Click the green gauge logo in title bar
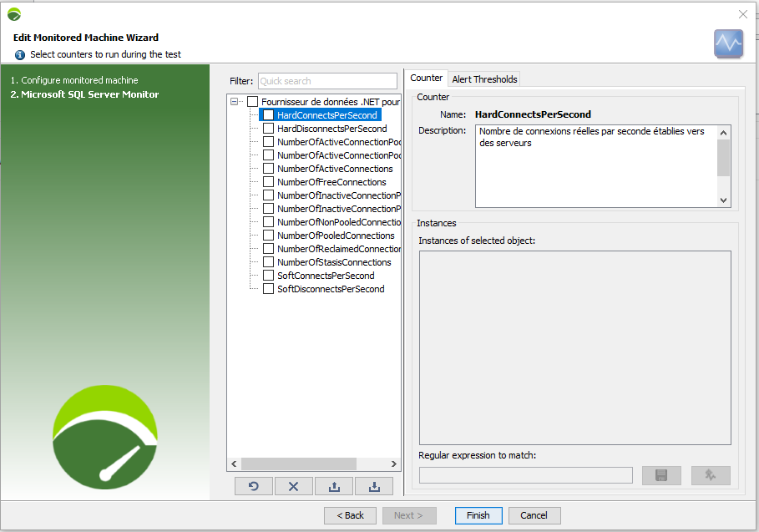This screenshot has width=759, height=532. tap(14, 14)
